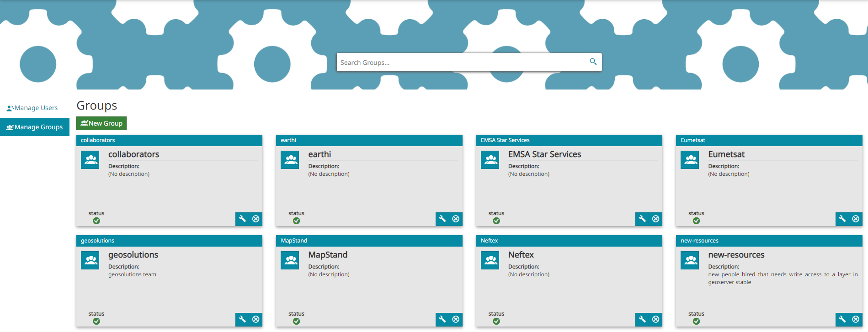
Task: Select the Manage Groups tab
Action: (35, 127)
